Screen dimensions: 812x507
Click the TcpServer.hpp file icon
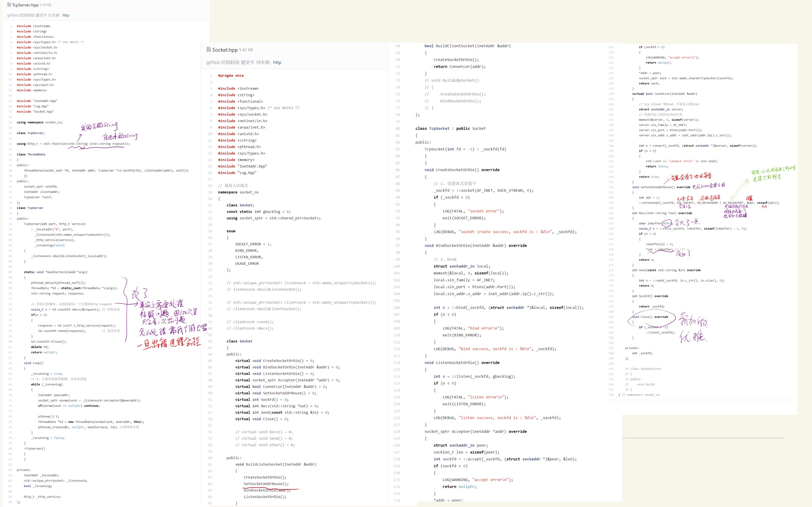pos(9,5)
